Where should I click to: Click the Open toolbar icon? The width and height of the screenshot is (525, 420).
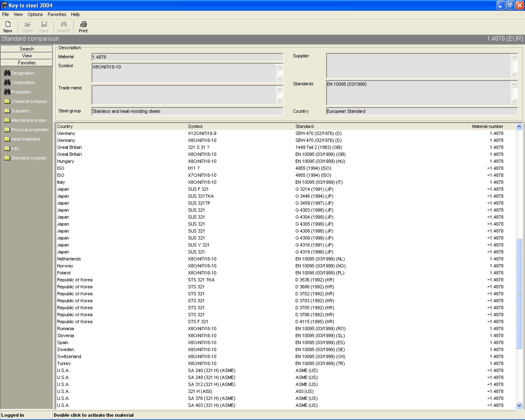tap(27, 27)
